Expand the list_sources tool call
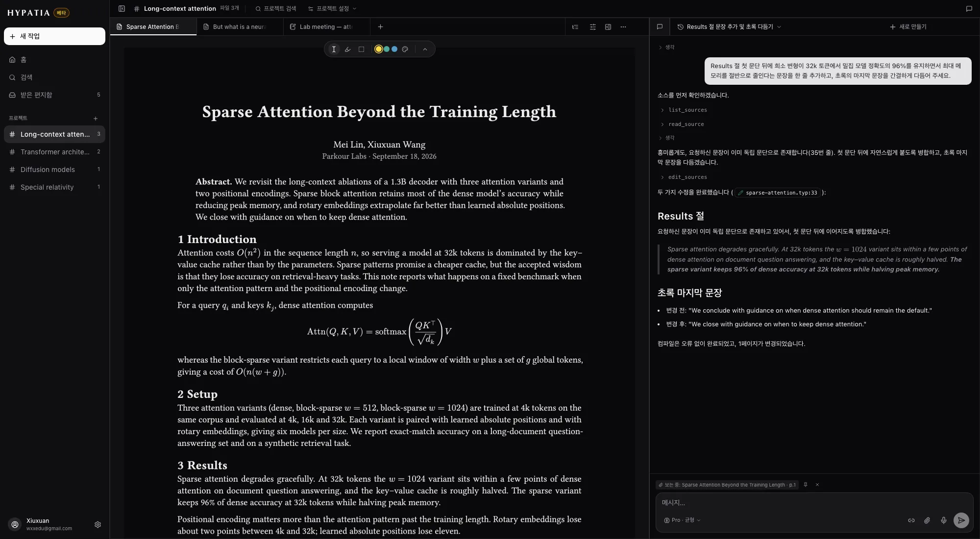Image resolution: width=980 pixels, height=539 pixels. pyautogui.click(x=684, y=110)
